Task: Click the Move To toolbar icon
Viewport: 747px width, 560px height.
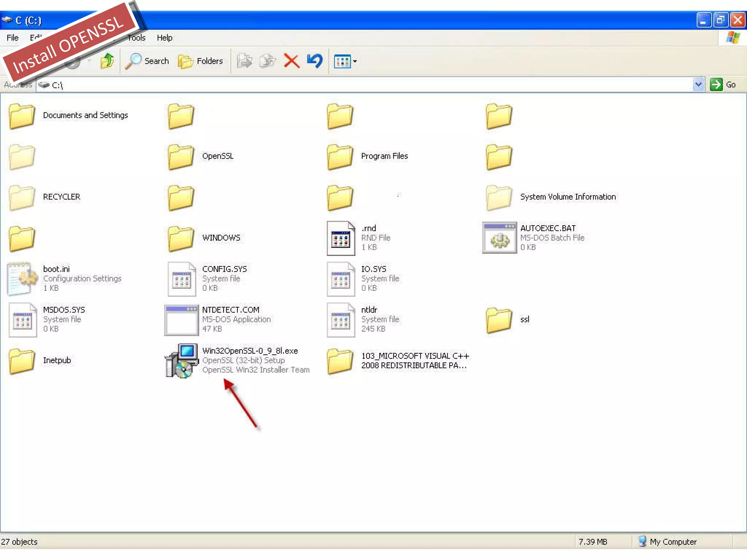Action: click(x=244, y=61)
